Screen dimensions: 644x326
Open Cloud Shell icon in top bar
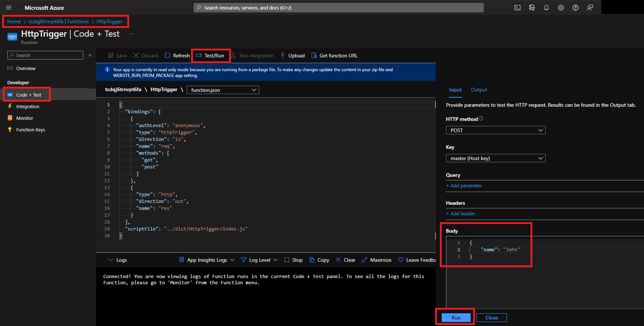pos(517,8)
